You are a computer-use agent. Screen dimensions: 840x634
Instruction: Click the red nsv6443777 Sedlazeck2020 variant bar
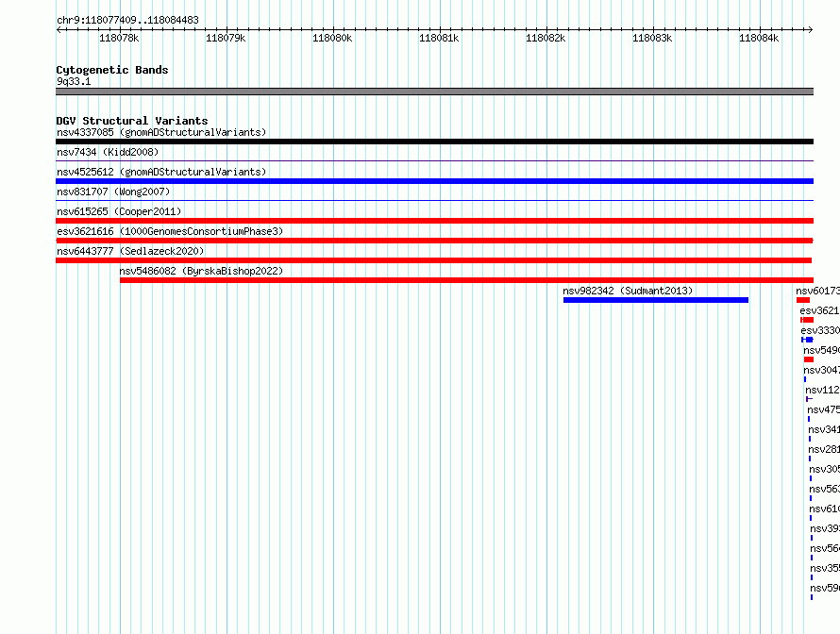pos(434,260)
